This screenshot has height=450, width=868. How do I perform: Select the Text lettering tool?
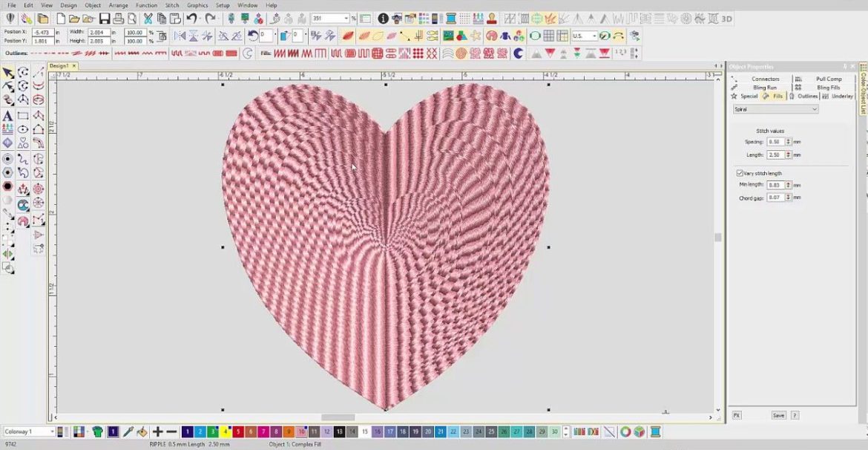pos(7,116)
